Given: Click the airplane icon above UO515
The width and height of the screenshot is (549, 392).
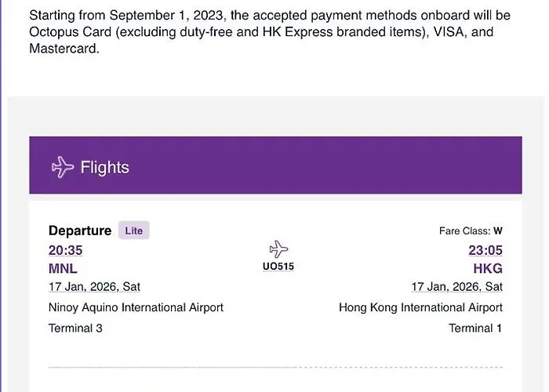Looking at the screenshot, I should tap(278, 250).
